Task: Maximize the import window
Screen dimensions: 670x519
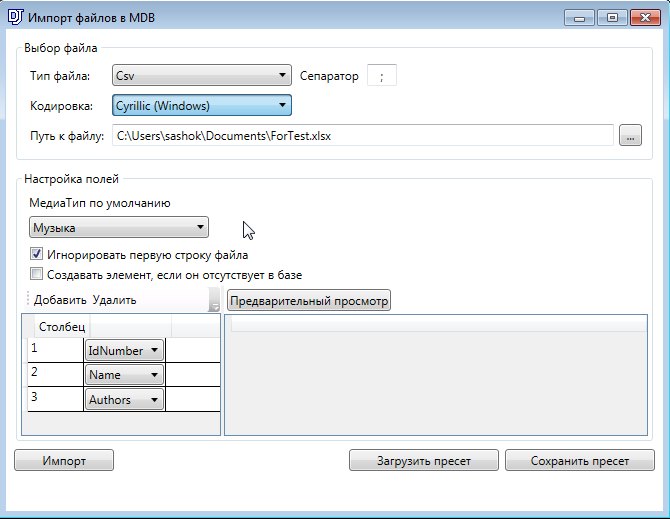Action: pyautogui.click(x=612, y=18)
